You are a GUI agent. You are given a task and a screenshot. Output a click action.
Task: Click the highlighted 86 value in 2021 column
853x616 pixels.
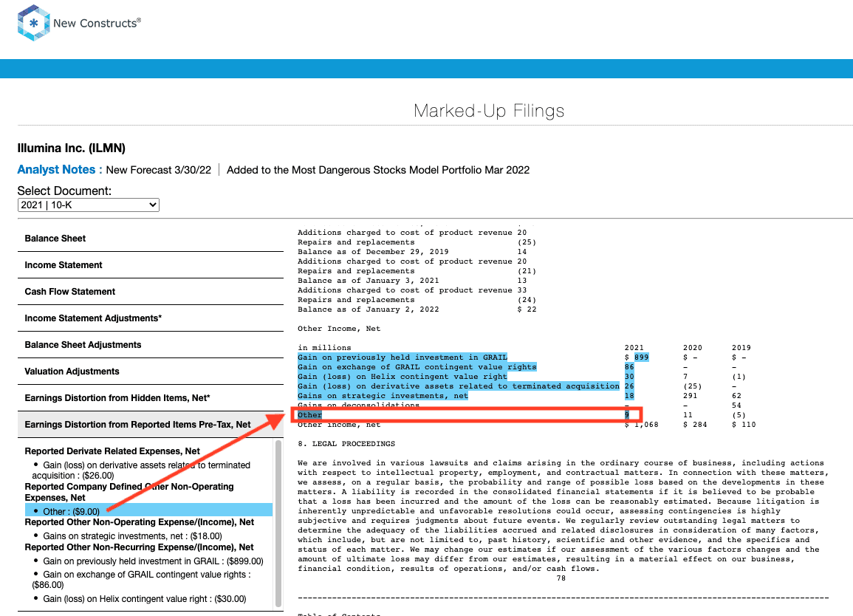click(x=629, y=367)
